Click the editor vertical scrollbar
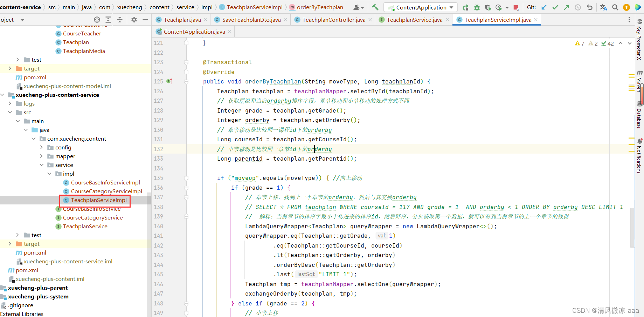Viewport: 644px width, 317px height. (x=632, y=228)
